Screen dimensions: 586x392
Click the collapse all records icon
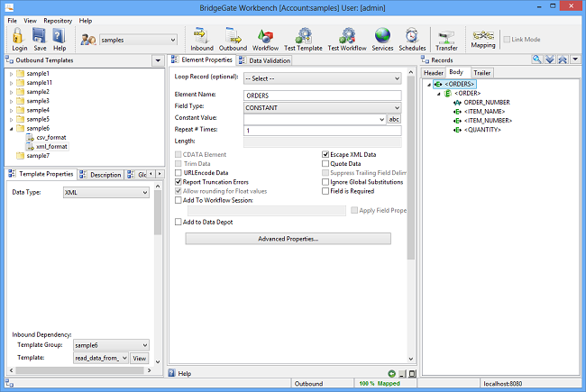563,59
